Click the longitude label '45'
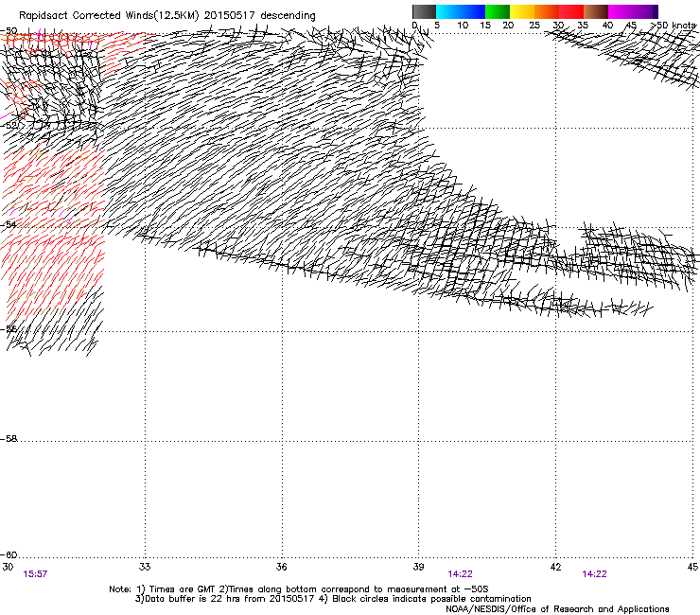This screenshot has width=700, height=615. click(x=692, y=567)
